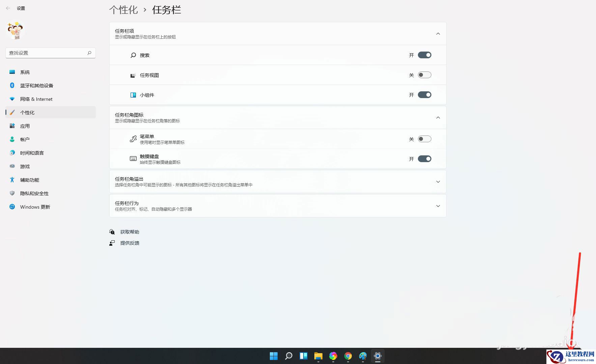Disable the 触摸键盘 toggle
Screen dimensions: 596x364
(424, 158)
